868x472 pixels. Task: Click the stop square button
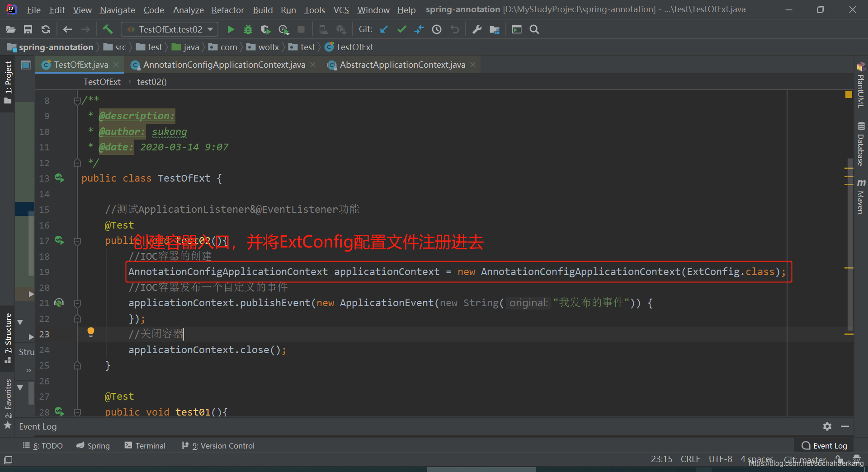301,30
